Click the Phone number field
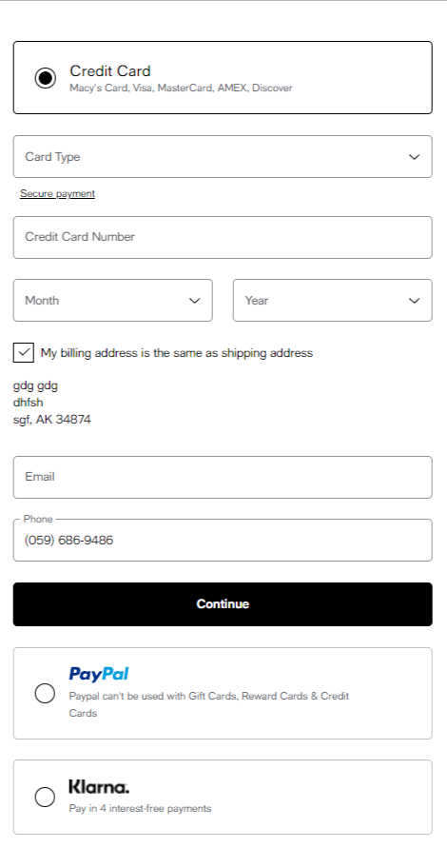Image resolution: width=447 pixels, height=868 pixels. (223, 540)
